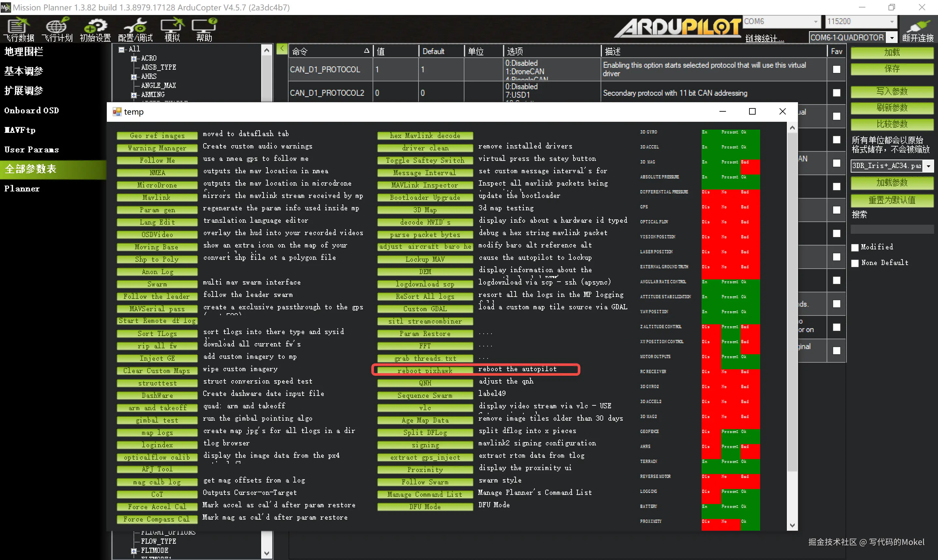Open the MAVFtp menu item
Viewport: 938px width, 560px height.
[20, 130]
